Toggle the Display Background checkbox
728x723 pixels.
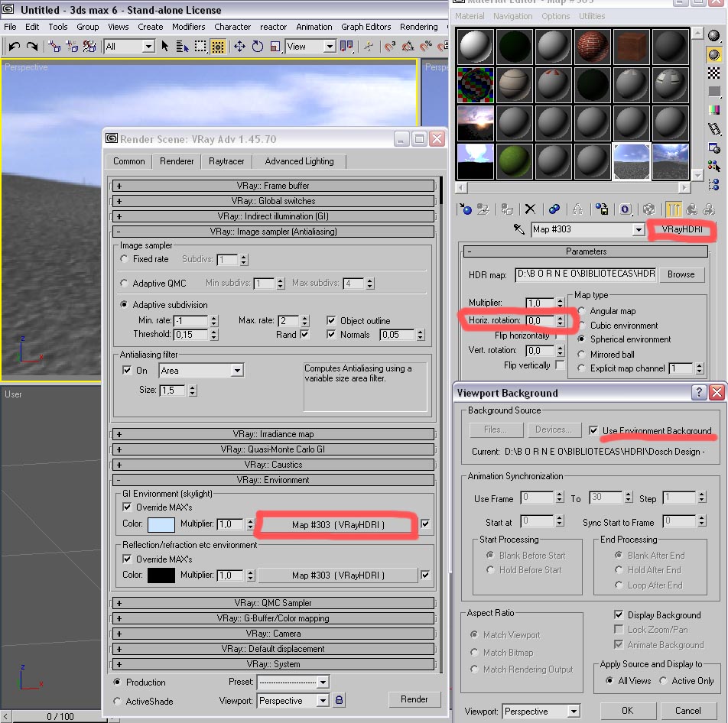(x=619, y=615)
